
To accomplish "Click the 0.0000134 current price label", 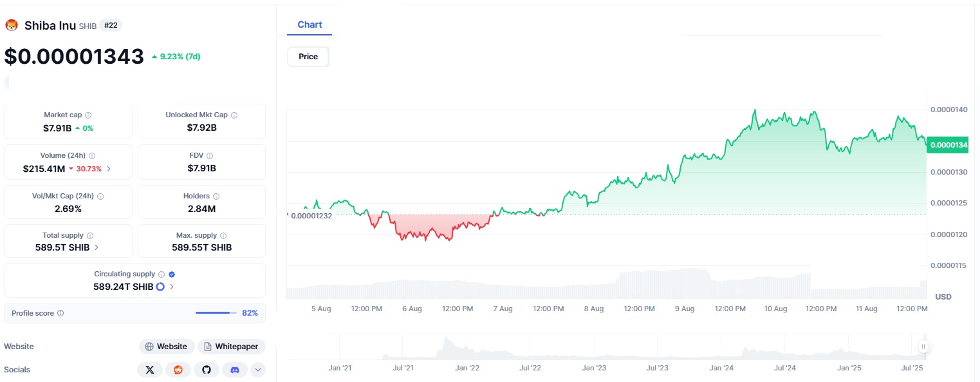I will click(x=948, y=146).
